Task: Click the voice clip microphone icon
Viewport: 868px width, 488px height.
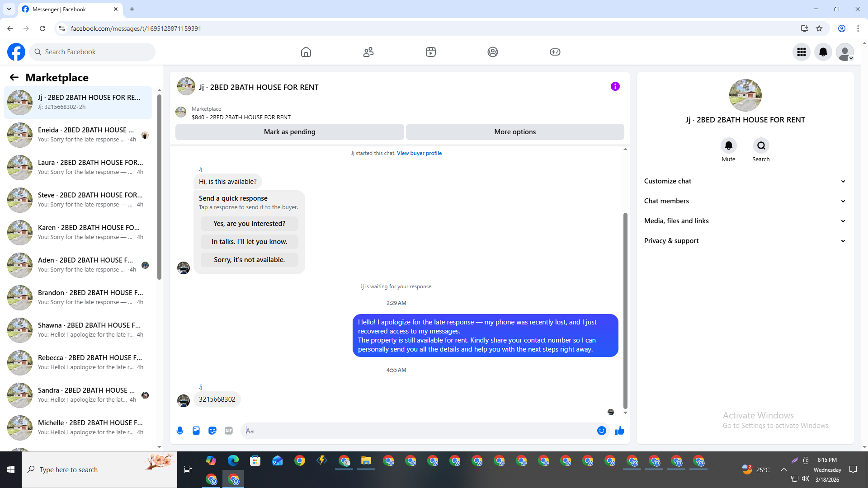Action: 180,431
